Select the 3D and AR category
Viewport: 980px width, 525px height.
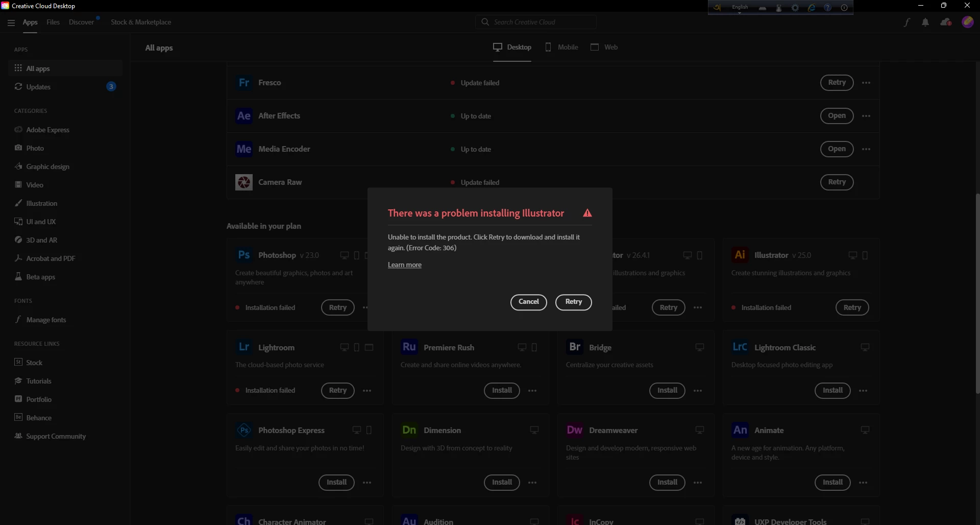pyautogui.click(x=65, y=240)
